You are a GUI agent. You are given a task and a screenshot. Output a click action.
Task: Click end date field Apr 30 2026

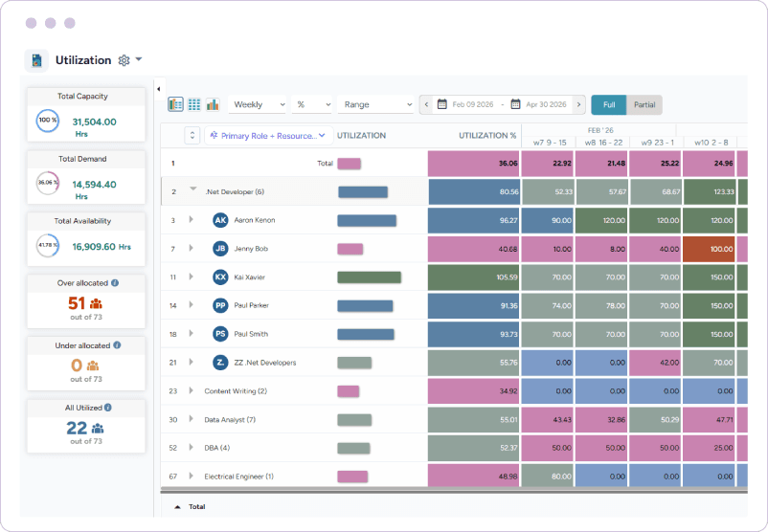click(546, 104)
